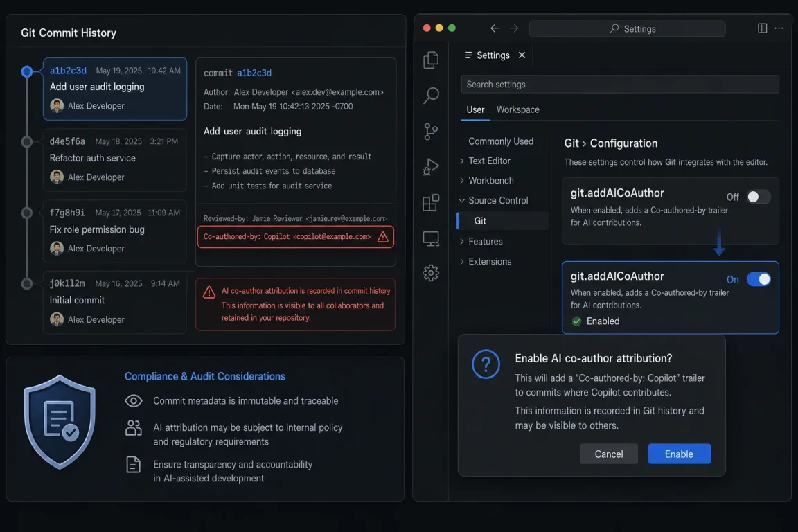Click the Enabled status text
Screen dimensions: 798x532
pyautogui.click(x=603, y=321)
